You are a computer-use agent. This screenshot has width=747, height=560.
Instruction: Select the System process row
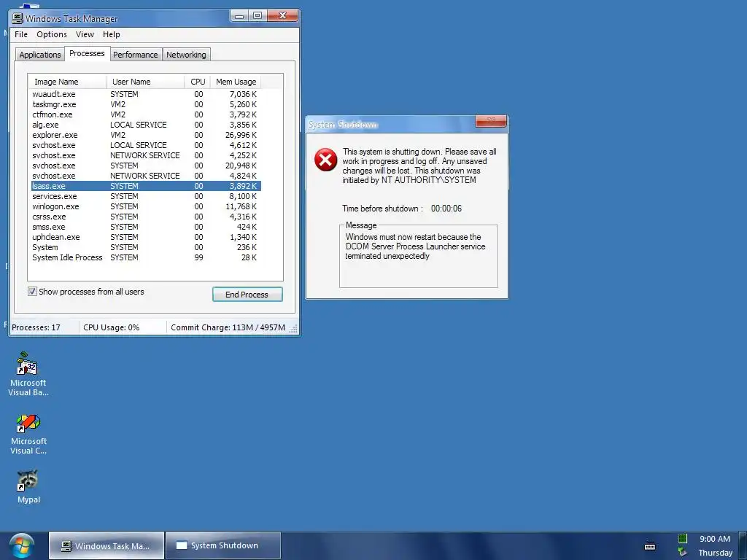click(x=145, y=248)
